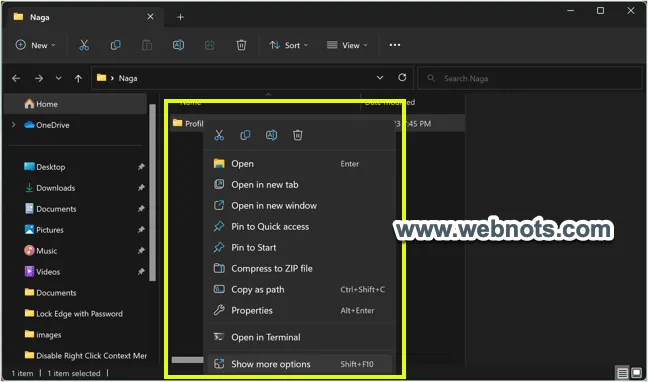Expand the OneDrive tree node
648x382 pixels.
14,125
